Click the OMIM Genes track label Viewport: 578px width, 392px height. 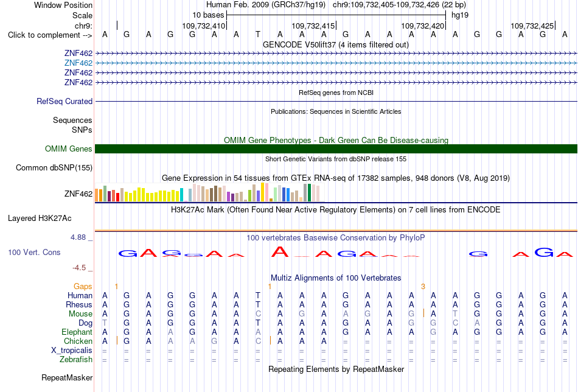coord(68,149)
